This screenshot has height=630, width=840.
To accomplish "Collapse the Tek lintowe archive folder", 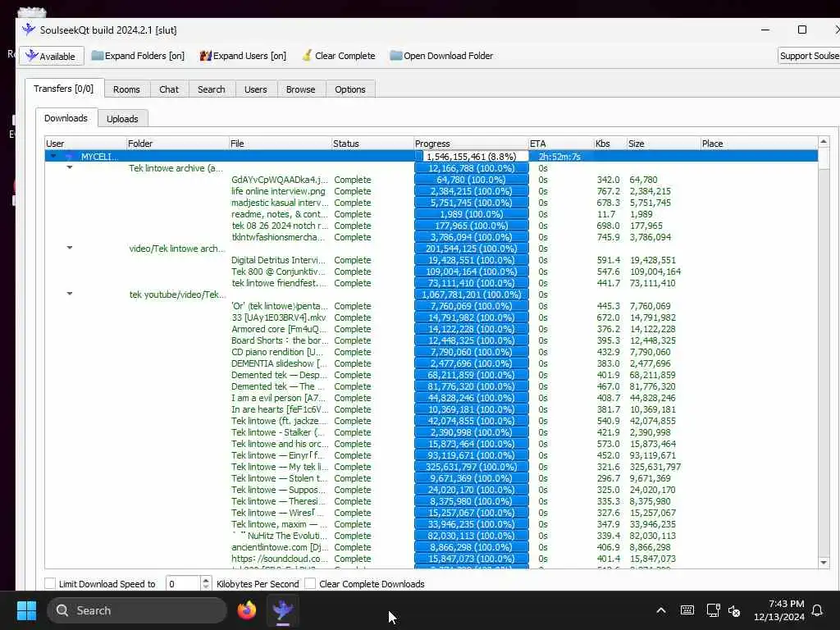I will click(70, 167).
